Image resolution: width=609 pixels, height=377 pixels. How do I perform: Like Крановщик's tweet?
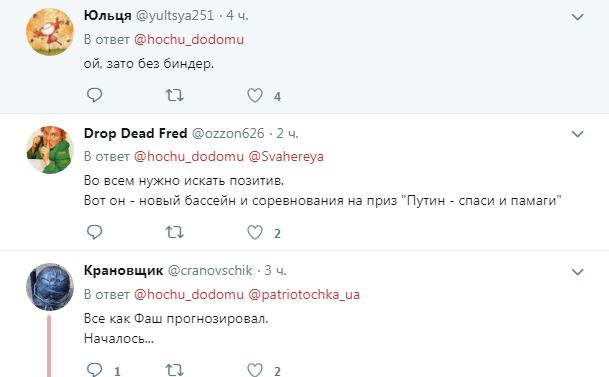(255, 370)
